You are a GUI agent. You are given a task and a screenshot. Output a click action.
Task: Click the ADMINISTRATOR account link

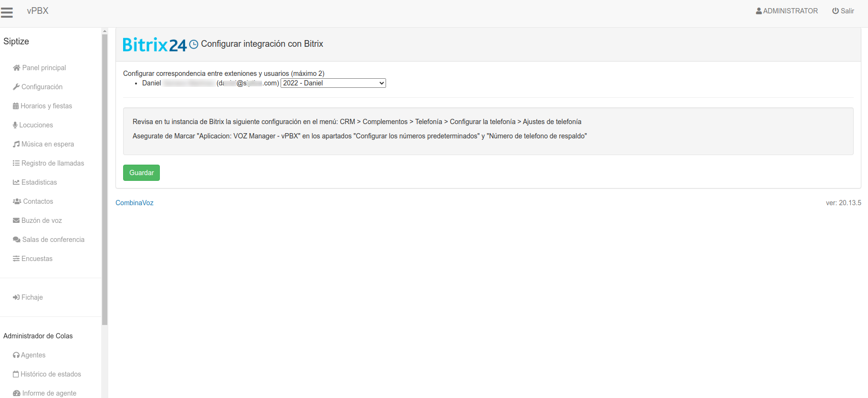click(787, 11)
